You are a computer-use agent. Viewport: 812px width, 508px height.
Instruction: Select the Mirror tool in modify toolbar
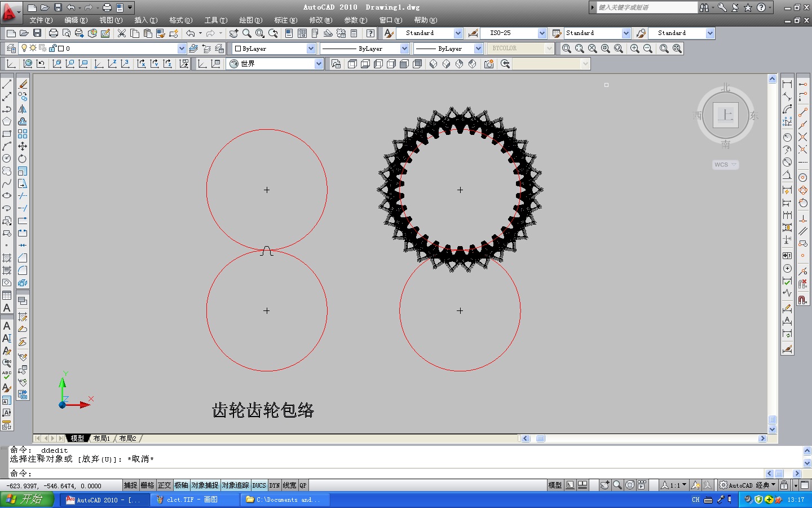pos(23,109)
